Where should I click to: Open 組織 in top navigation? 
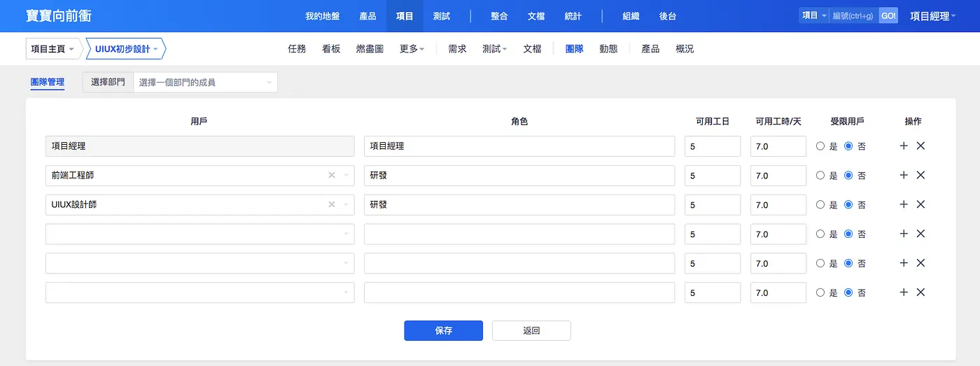631,16
